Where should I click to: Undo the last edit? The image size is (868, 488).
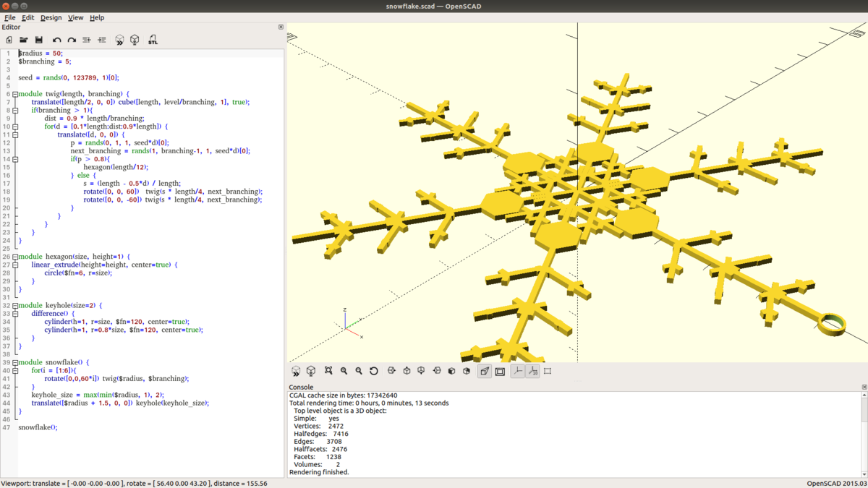point(56,40)
